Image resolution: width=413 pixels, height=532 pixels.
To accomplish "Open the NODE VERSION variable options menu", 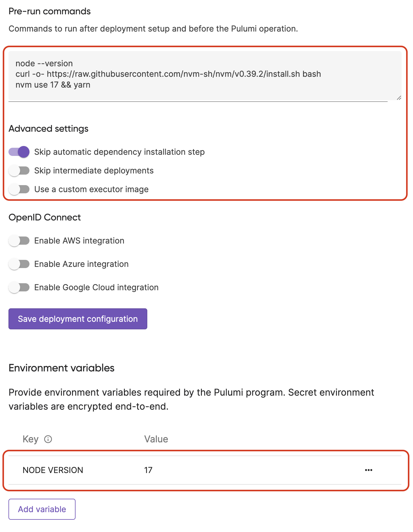I will click(369, 470).
